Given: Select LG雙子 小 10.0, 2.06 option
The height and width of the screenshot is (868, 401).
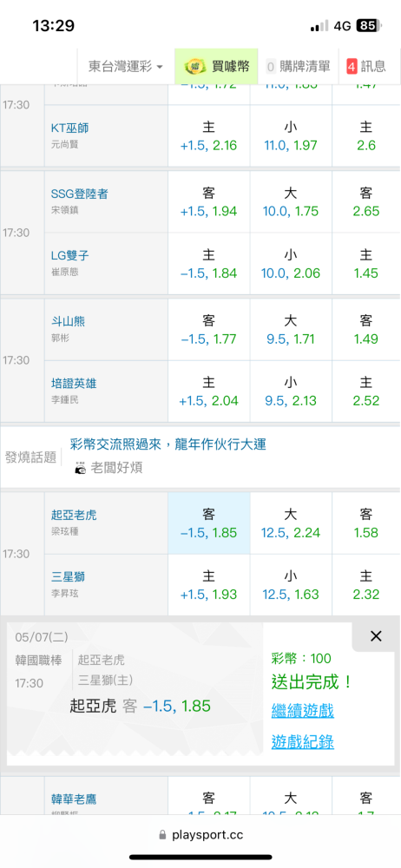Looking at the screenshot, I should click(x=291, y=264).
